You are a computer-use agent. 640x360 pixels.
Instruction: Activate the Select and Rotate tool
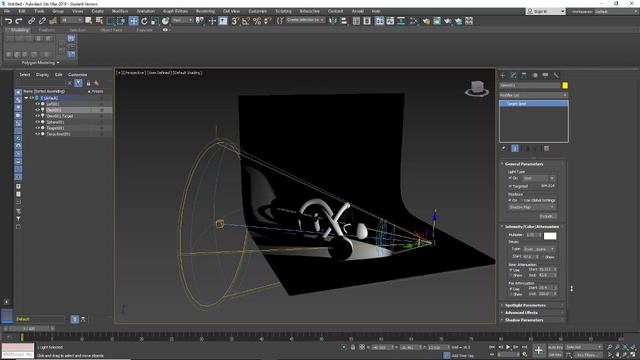tap(144, 21)
